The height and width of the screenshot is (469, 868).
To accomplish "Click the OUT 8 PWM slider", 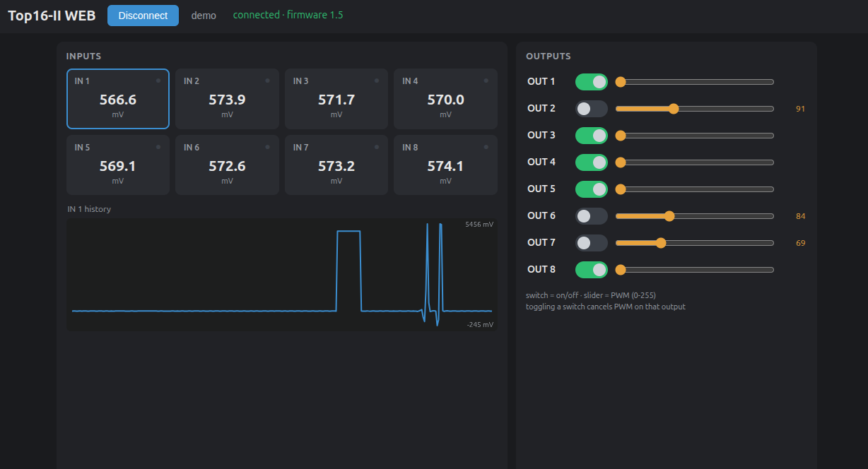I will point(695,270).
